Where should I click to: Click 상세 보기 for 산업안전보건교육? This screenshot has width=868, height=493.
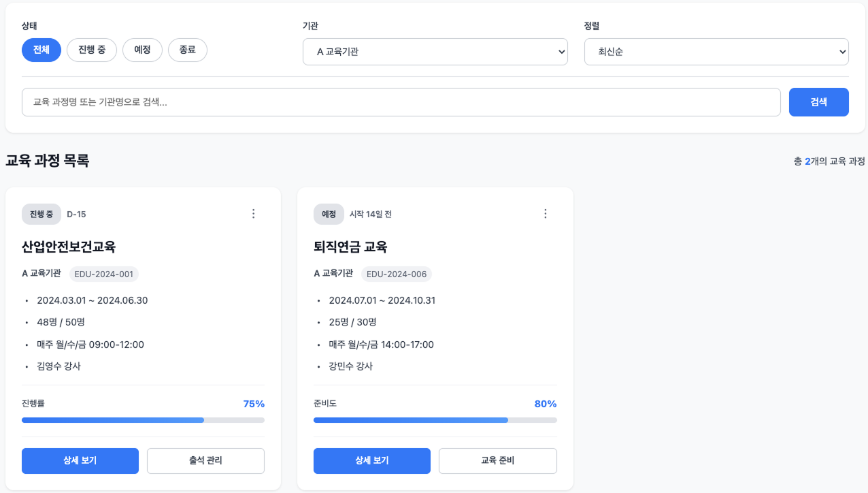[x=80, y=461]
